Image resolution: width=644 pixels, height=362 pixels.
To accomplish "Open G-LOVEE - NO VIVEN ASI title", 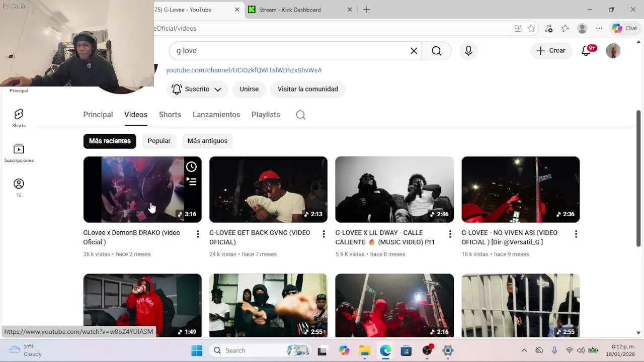I will [509, 237].
